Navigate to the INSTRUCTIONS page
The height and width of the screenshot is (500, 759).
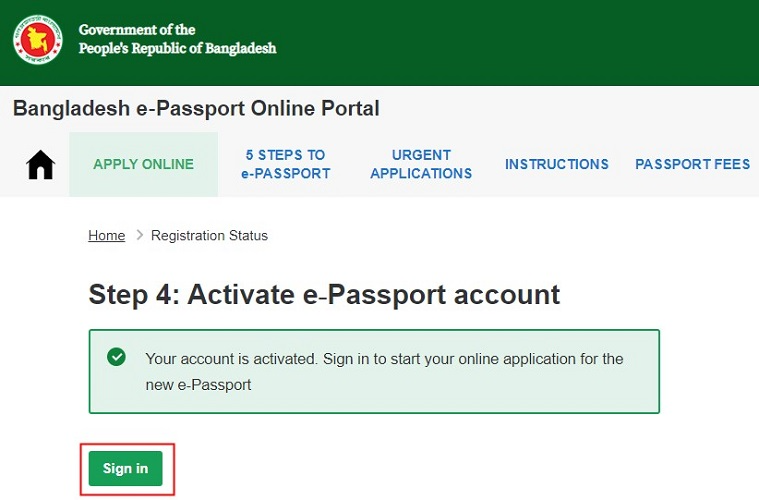point(556,164)
